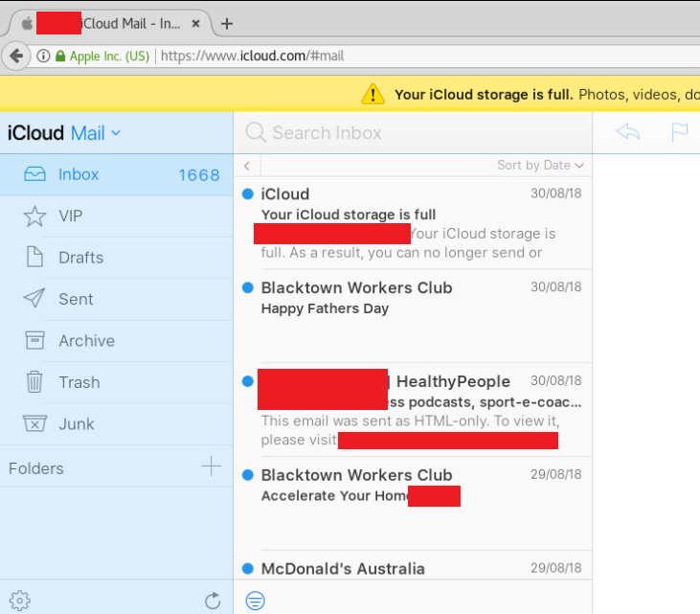Open mail settings gear icon
The height and width of the screenshot is (614, 700).
point(20,601)
